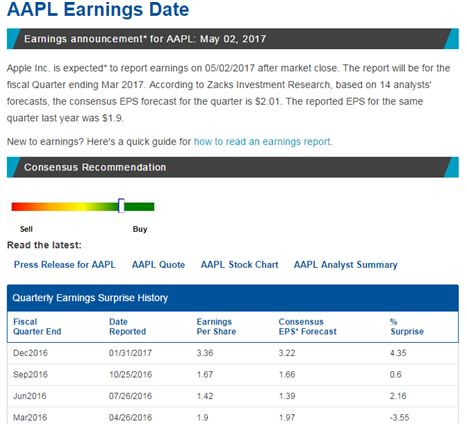Click the 'Read the latest:' label
This screenshot has width=467, height=426.
(x=44, y=245)
